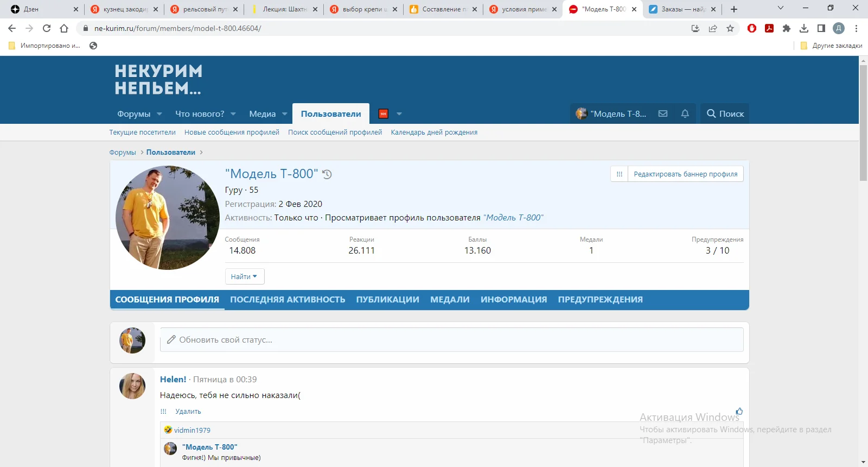Open the account menu "Модель Т-8..."
Image resolution: width=868 pixels, height=467 pixels.
coord(611,113)
